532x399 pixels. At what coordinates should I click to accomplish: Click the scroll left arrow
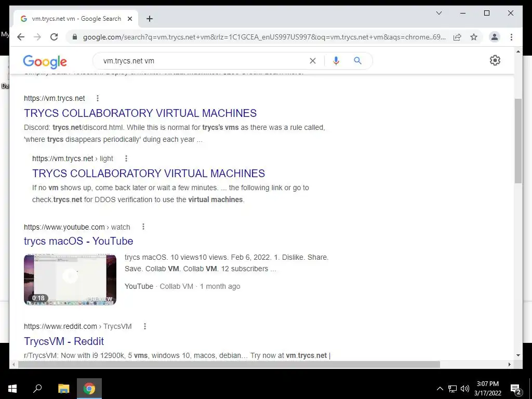(14, 364)
